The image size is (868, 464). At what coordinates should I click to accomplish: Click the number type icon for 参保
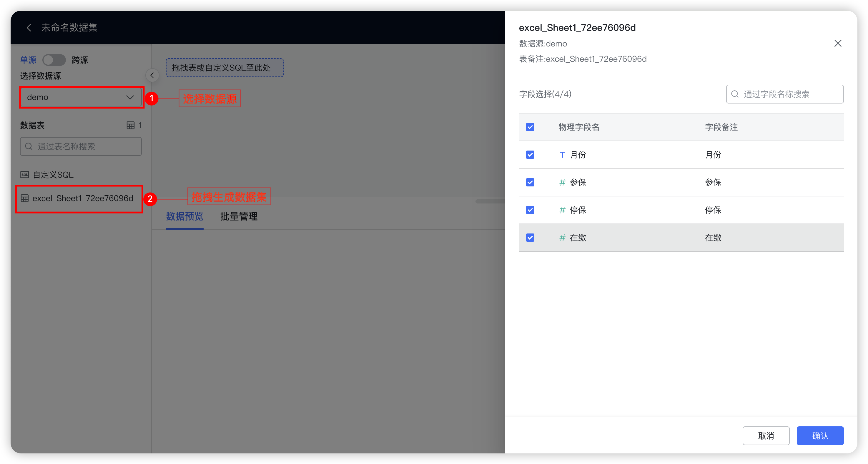562,183
